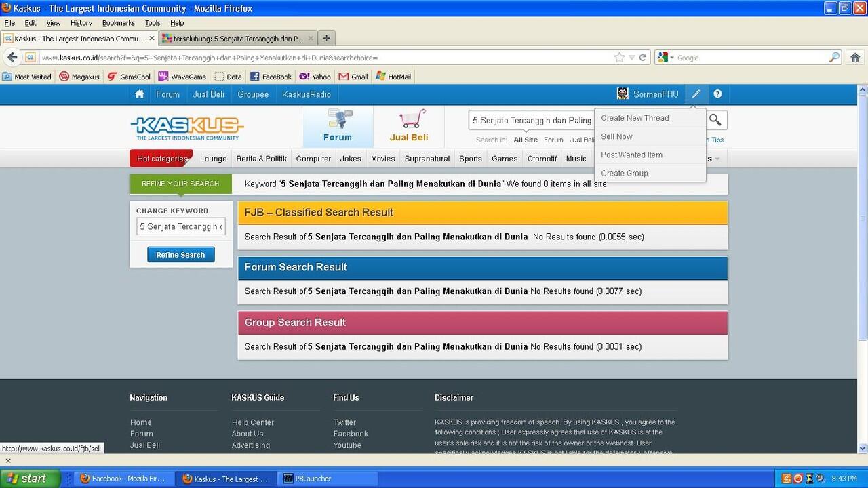Screen dimensions: 868x488
Task: Open the Tools menu
Action: 153,22
